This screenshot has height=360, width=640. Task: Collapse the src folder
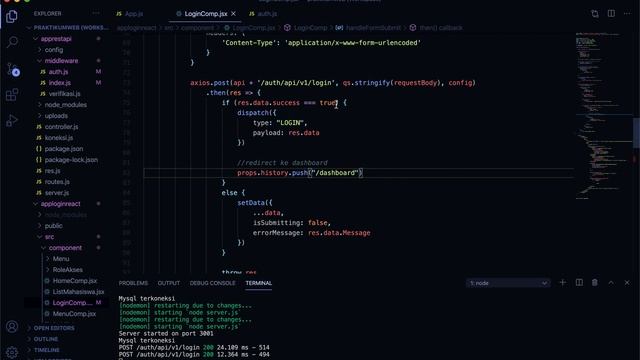[49, 237]
